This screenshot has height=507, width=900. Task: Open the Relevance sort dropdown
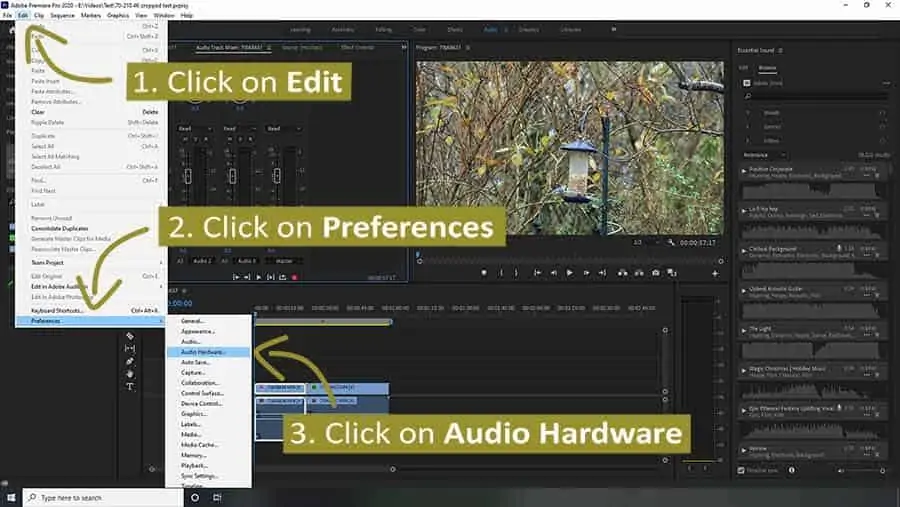pyautogui.click(x=764, y=155)
